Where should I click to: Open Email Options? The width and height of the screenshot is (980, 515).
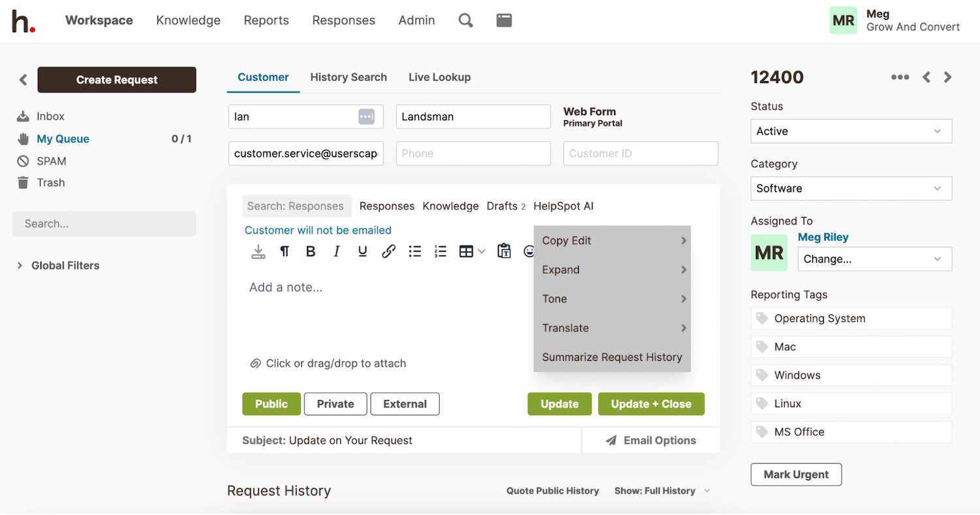[x=651, y=440]
